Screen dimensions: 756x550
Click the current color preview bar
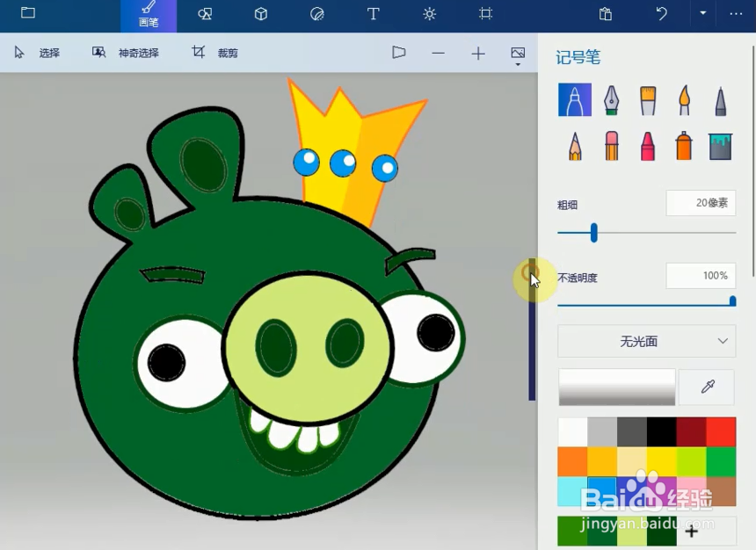click(x=616, y=387)
